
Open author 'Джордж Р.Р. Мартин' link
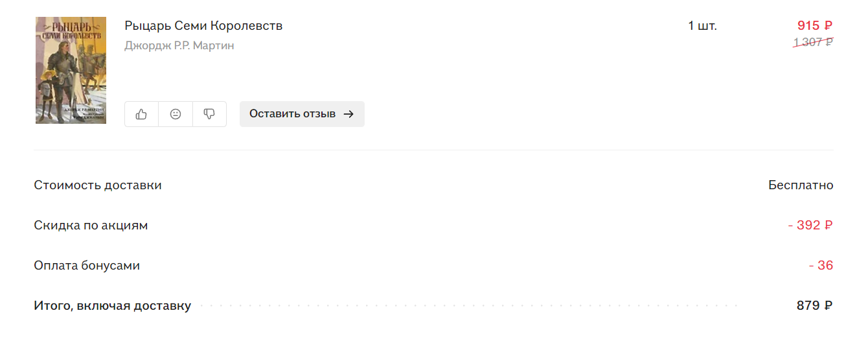coord(179,45)
